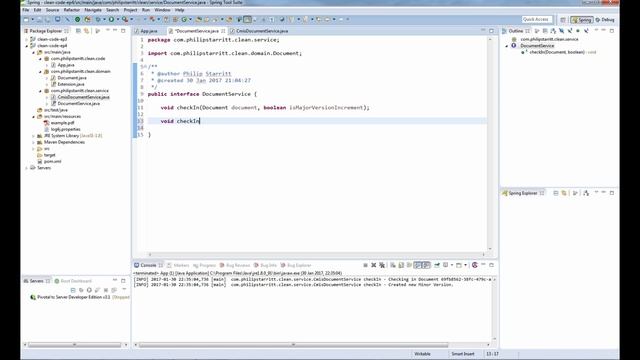640x360 pixels.
Task: Toggle Hide Static Members in Outline
Action: (x=570, y=31)
